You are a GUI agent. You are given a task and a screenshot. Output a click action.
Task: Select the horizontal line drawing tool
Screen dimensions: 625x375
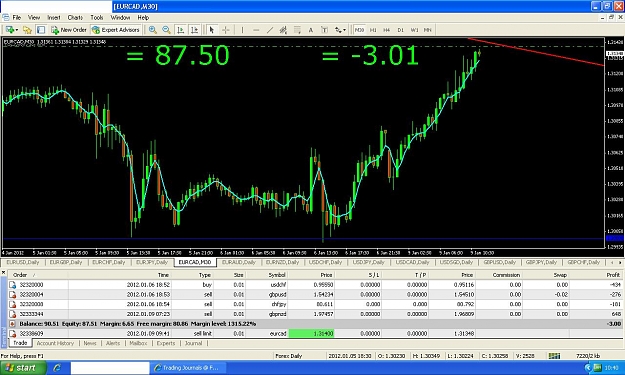click(x=256, y=30)
